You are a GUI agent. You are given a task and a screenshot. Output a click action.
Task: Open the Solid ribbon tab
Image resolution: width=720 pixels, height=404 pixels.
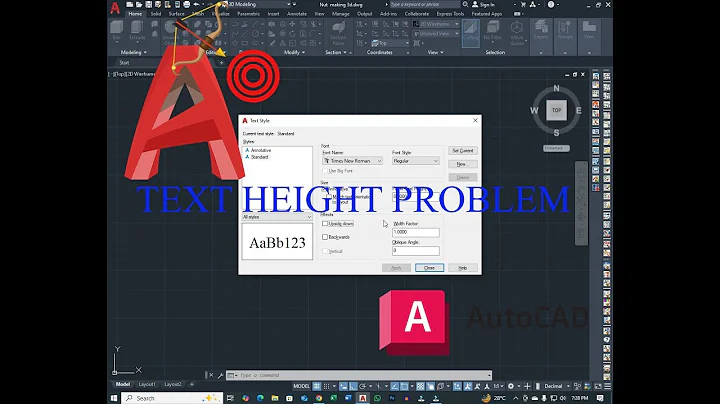pos(156,14)
